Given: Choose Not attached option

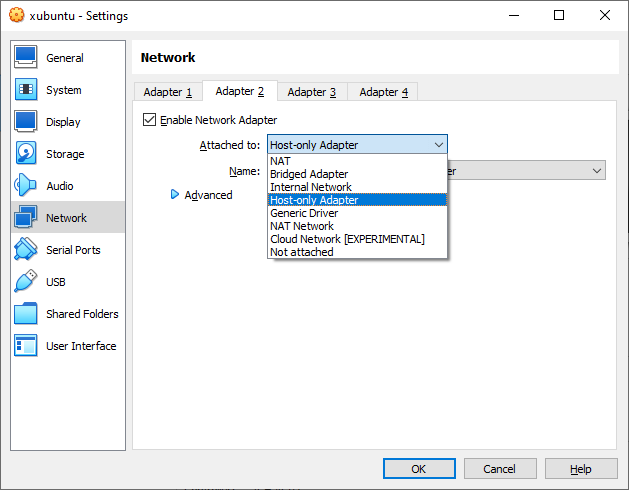Looking at the screenshot, I should [357, 252].
